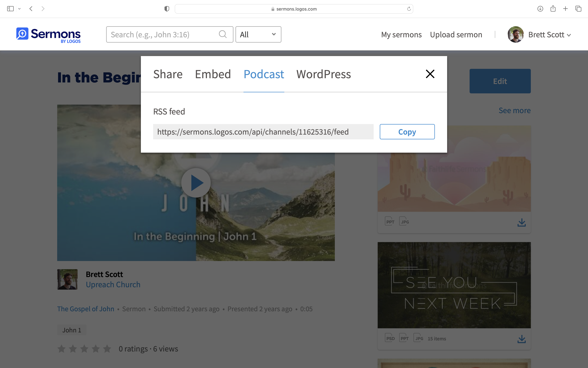This screenshot has width=588, height=368.
Task: Rate the sermon five stars
Action: [x=107, y=349]
